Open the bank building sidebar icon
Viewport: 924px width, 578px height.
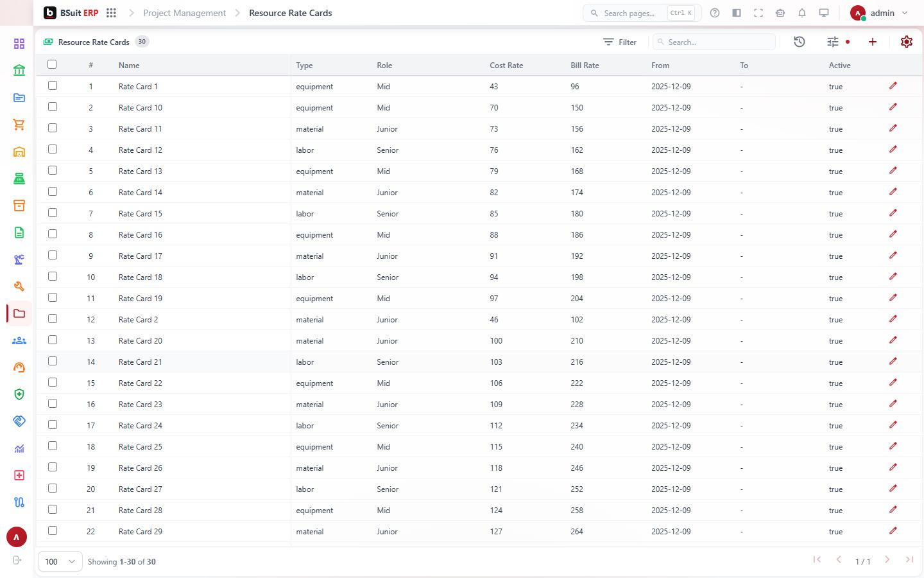(19, 71)
